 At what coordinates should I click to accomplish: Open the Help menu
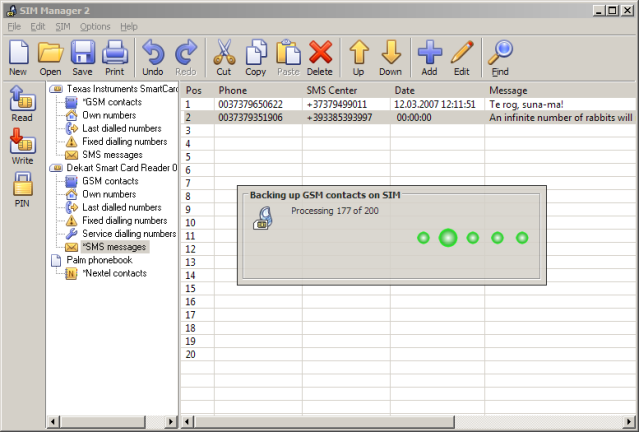point(129,26)
